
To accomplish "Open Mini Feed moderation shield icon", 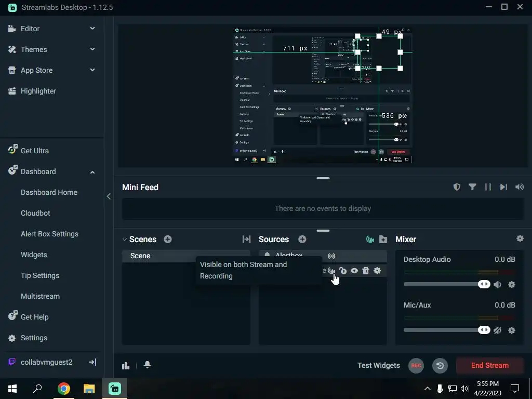I will (x=457, y=187).
